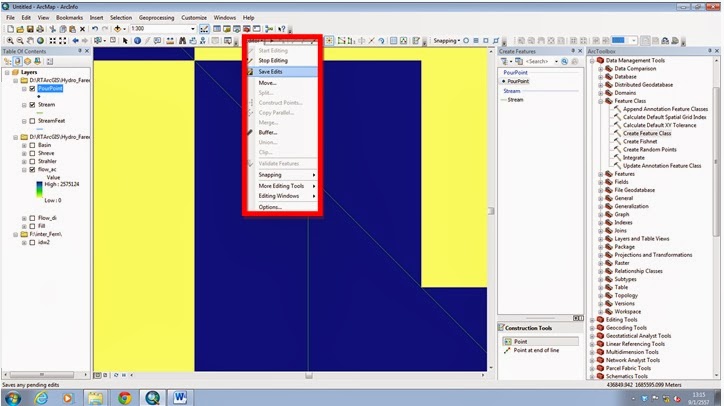Create a new map document
Viewport: 724px width, 406px height.
coord(10,29)
